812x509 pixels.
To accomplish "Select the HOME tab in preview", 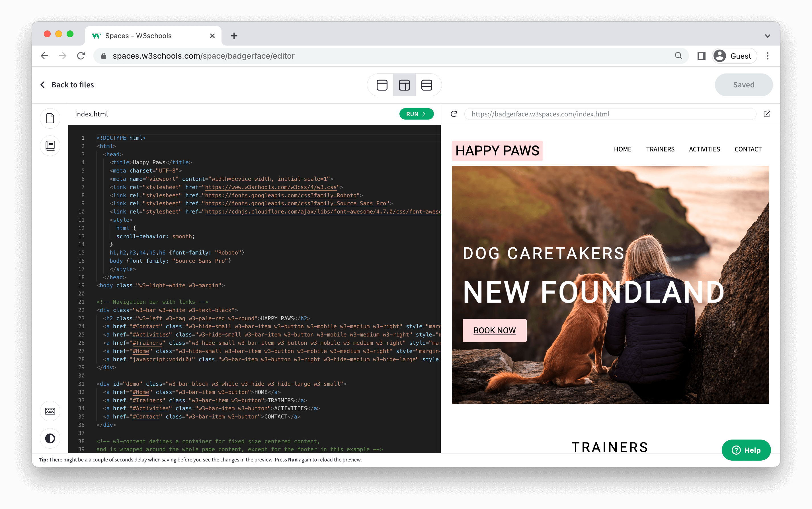I will tap(623, 149).
